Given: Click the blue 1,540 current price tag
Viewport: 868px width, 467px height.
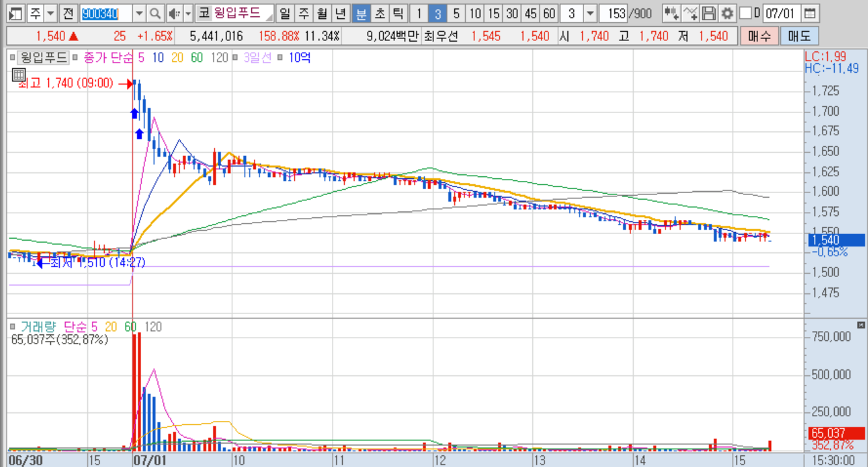Looking at the screenshot, I should coord(836,240).
